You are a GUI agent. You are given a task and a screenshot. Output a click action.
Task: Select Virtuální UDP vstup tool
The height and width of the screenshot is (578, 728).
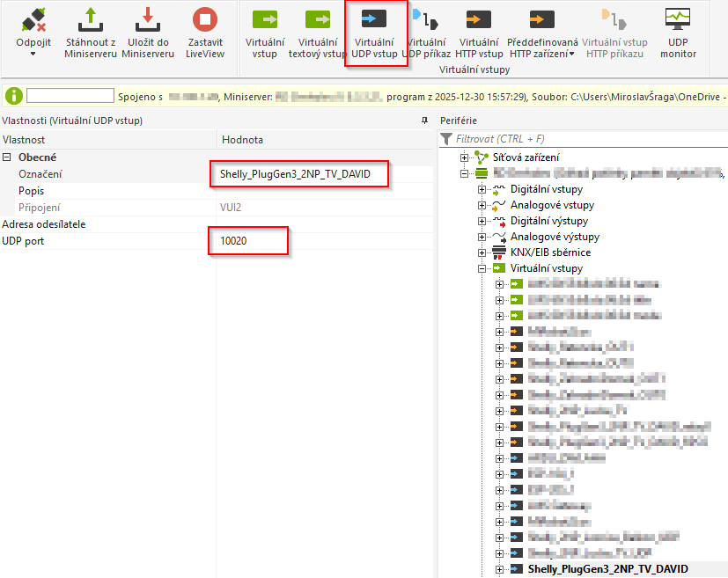coord(373,20)
